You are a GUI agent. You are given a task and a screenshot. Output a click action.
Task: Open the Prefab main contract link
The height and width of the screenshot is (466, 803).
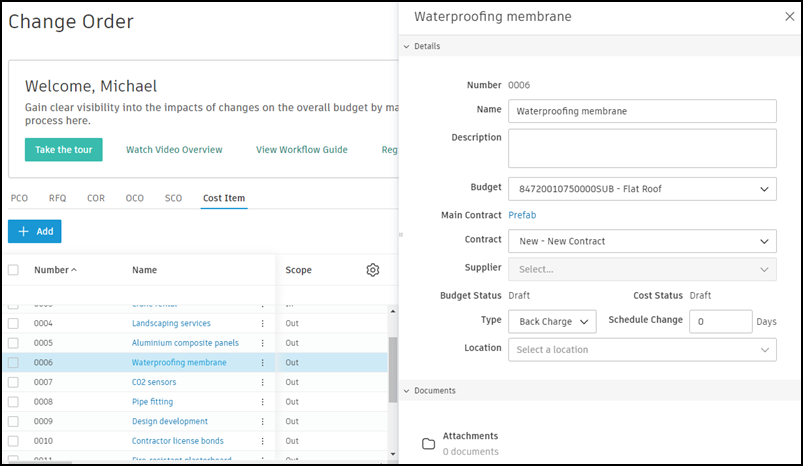coord(522,215)
